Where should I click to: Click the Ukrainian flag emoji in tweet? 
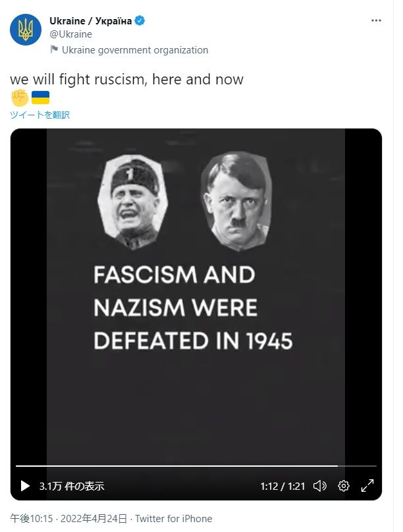[40, 98]
